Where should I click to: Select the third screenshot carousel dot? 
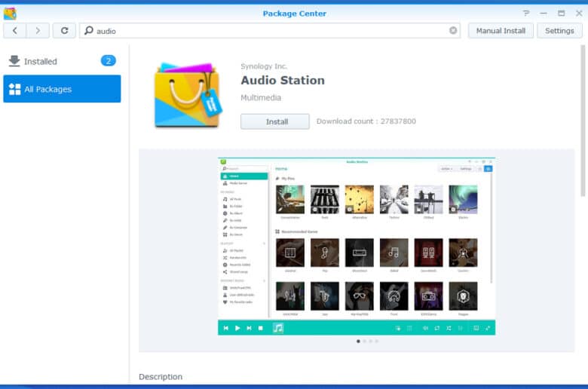(370, 342)
